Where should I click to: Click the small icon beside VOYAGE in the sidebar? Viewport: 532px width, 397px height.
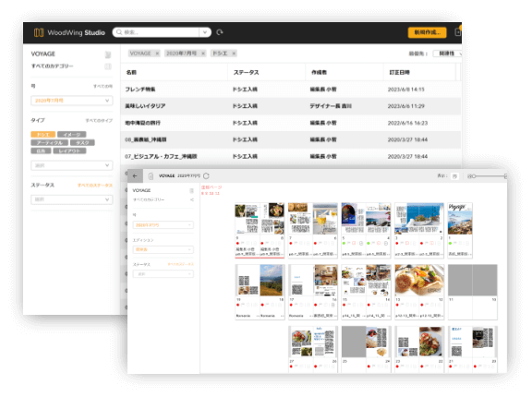108,54
